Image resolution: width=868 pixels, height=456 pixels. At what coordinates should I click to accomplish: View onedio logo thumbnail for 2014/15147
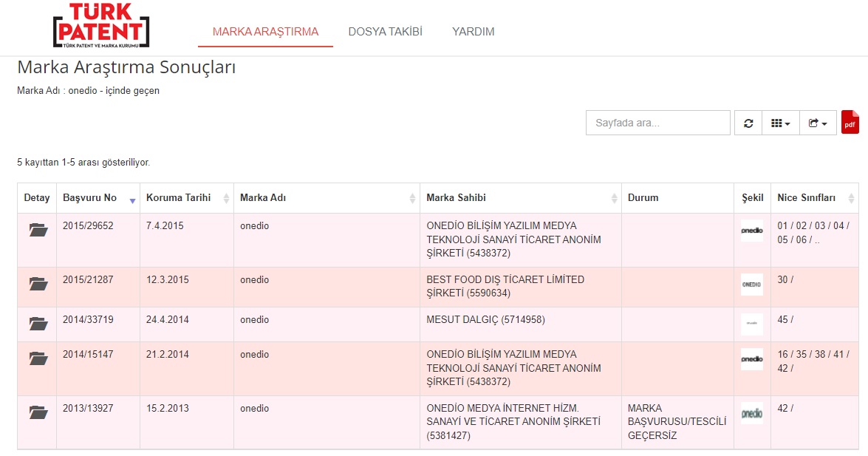tap(752, 359)
